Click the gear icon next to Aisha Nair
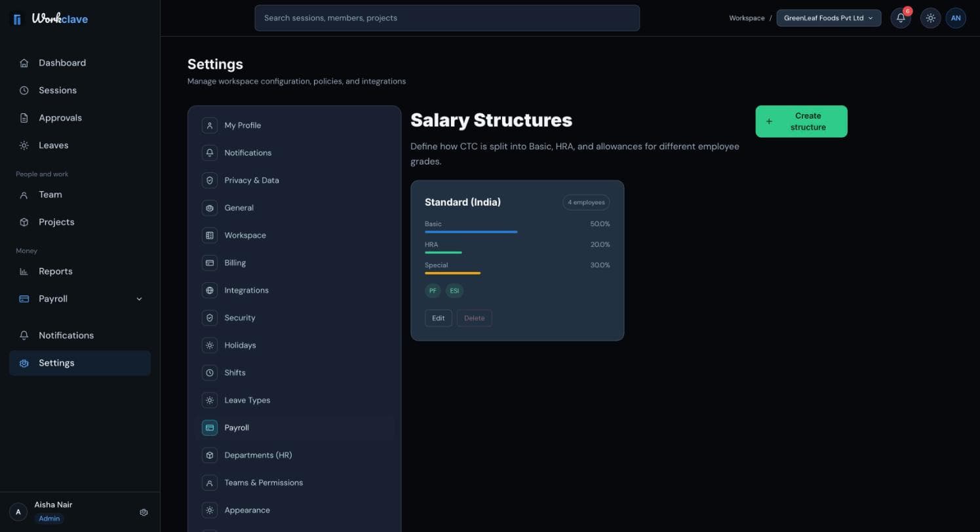Image resolution: width=980 pixels, height=532 pixels. pos(144,512)
